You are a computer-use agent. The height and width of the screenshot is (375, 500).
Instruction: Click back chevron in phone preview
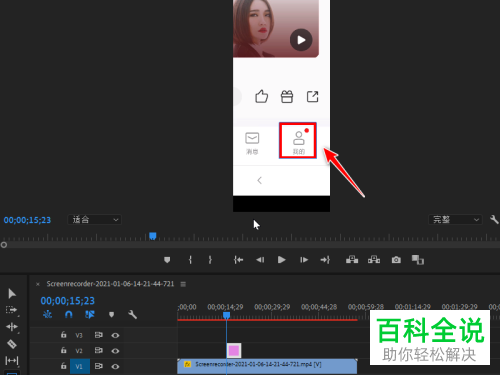click(x=259, y=180)
